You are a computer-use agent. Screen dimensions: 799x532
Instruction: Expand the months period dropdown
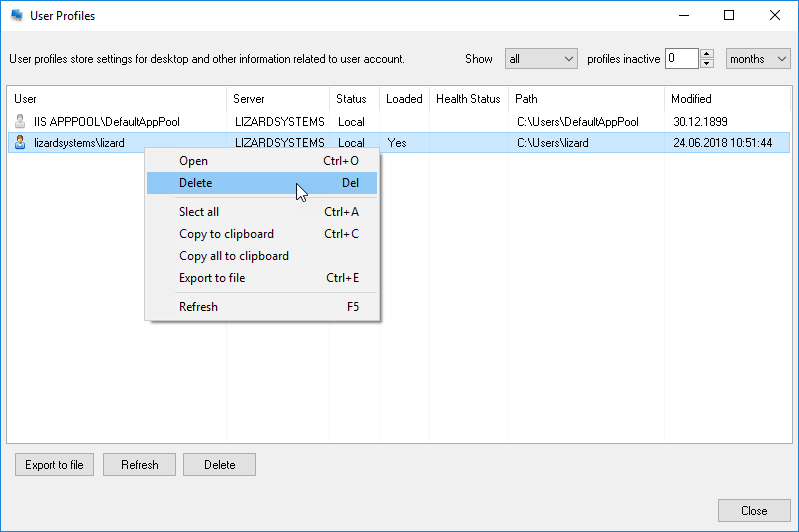[x=757, y=59]
